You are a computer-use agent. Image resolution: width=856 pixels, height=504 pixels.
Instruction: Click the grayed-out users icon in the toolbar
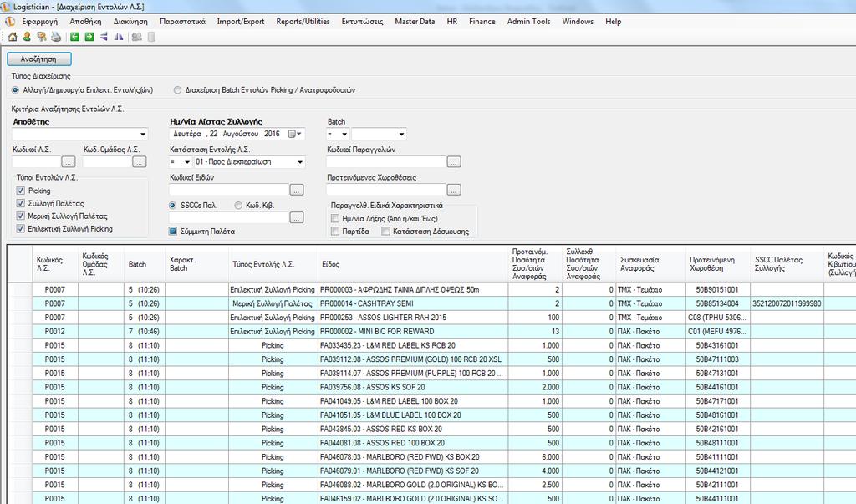click(136, 37)
